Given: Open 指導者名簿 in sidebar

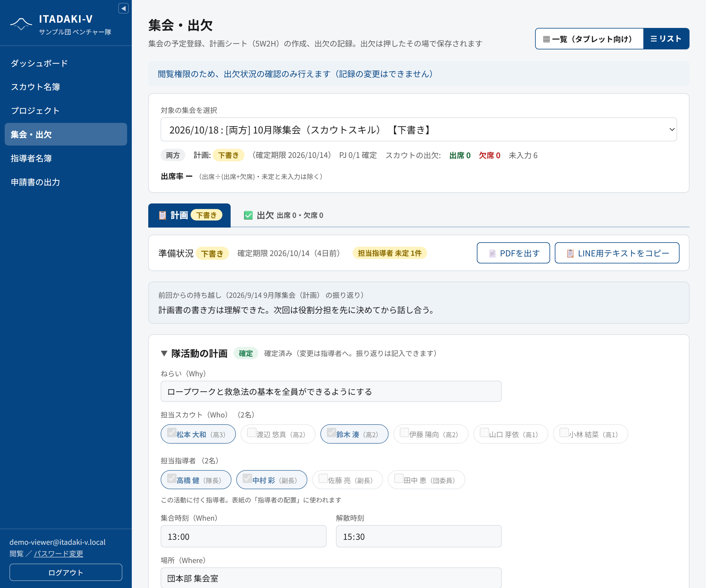Looking at the screenshot, I should coord(66,158).
